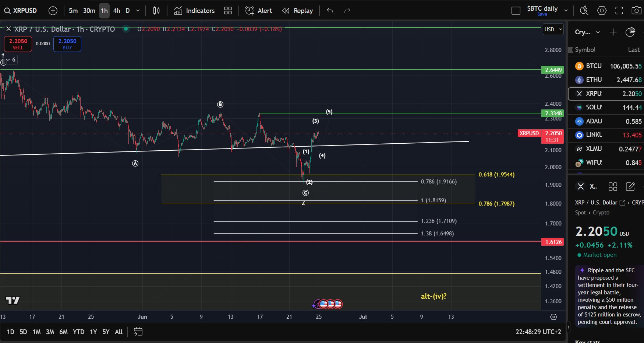Open the details panel grid view icon
644x343 pixels.
coord(613,187)
